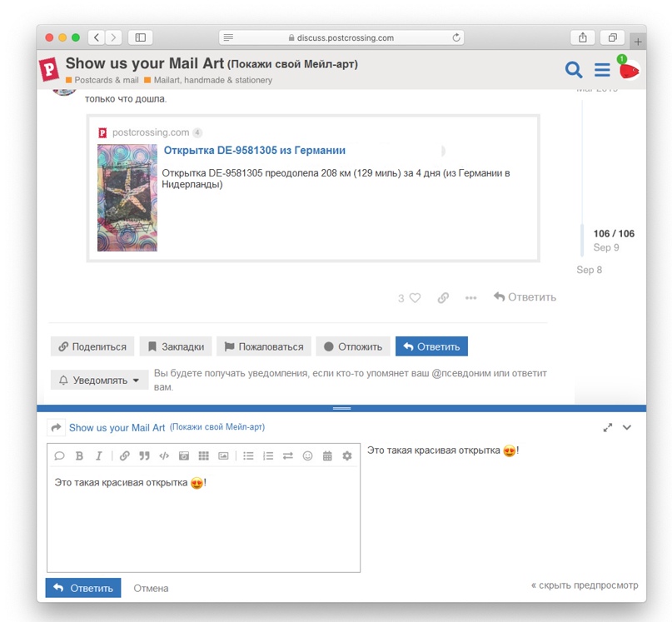Insert bulleted list
Screen dimensions: 672x622
pyautogui.click(x=248, y=455)
